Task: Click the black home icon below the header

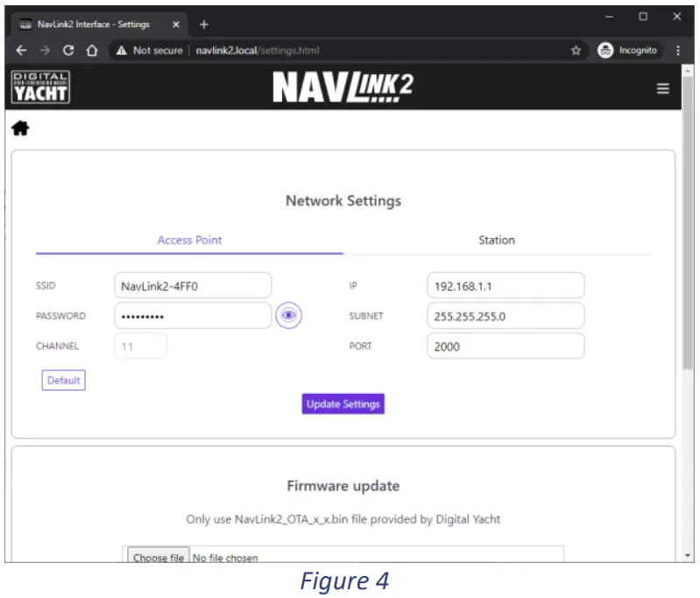Action: tap(20, 128)
